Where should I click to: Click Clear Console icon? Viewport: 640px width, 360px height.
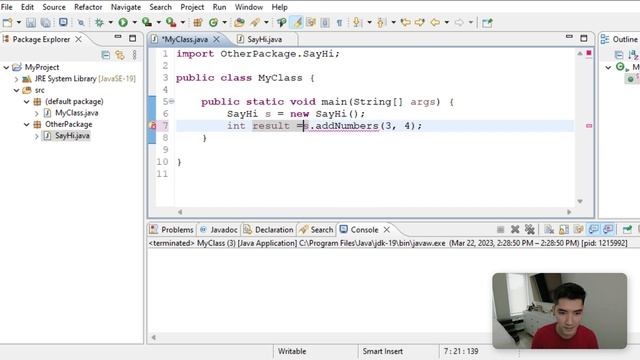click(x=549, y=230)
